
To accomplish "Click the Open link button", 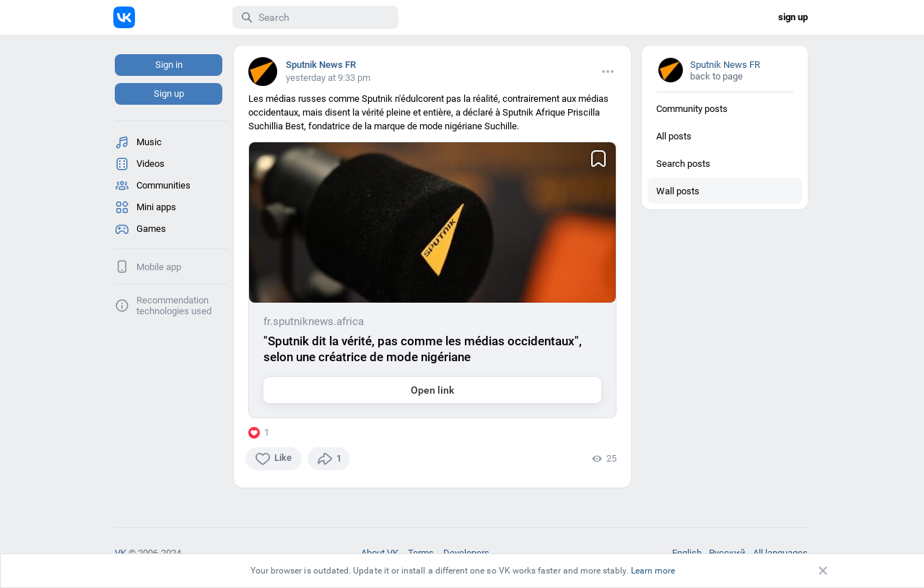I will coord(432,390).
